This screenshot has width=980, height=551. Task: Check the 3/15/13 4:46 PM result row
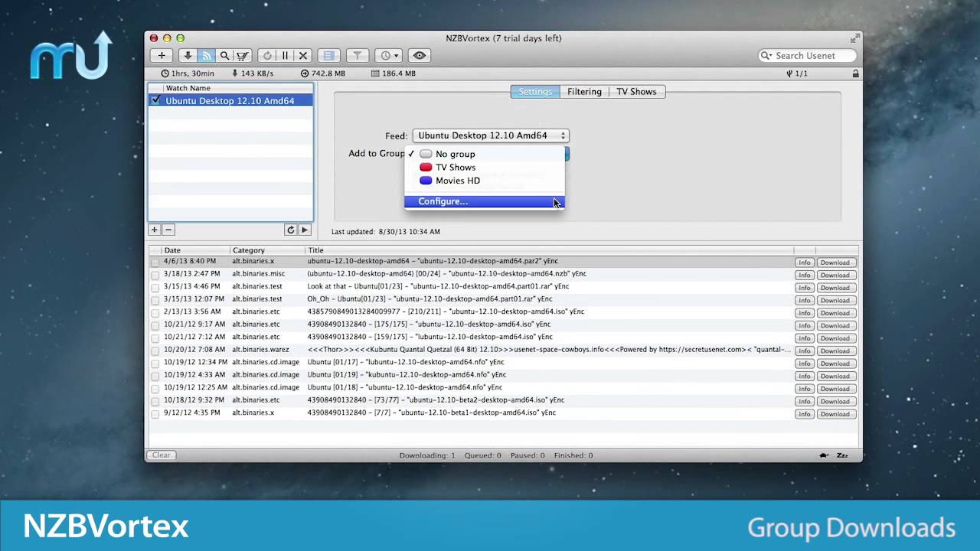(x=155, y=287)
